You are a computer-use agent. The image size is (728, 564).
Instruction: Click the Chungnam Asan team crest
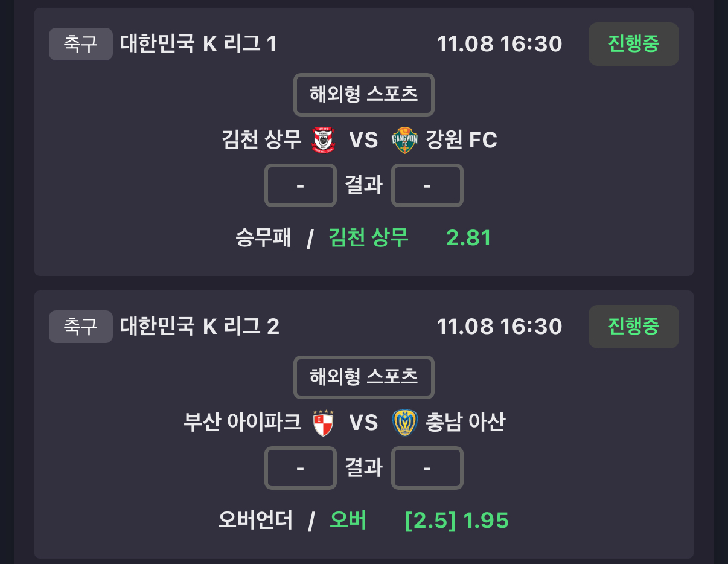click(404, 423)
